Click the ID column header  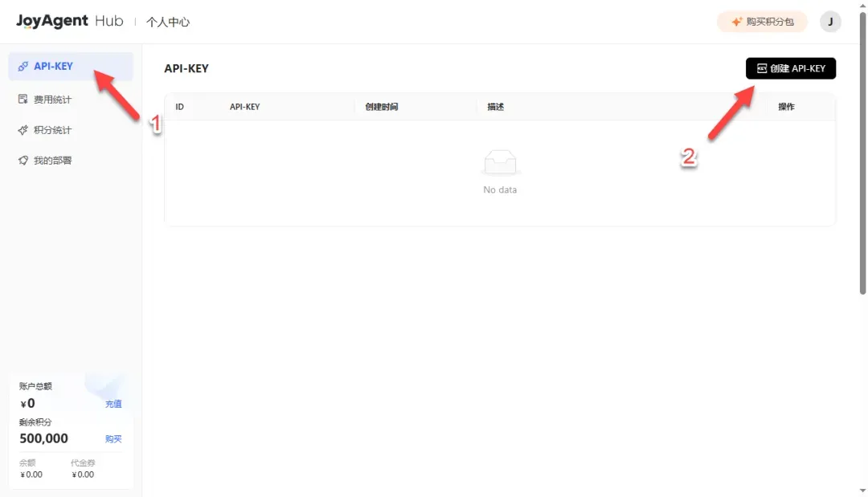[179, 107]
